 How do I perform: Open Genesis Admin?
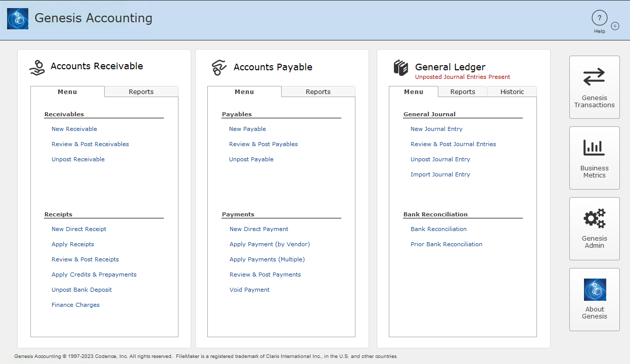(x=594, y=229)
